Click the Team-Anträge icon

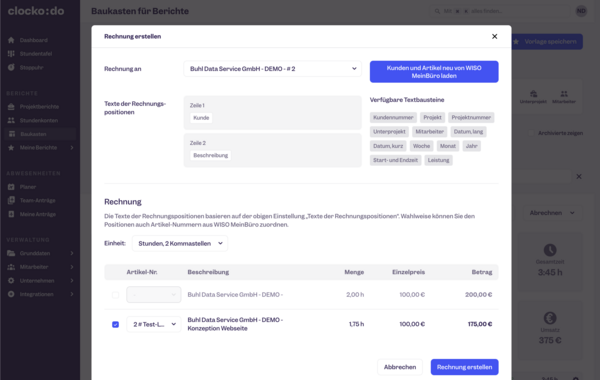[11, 201]
